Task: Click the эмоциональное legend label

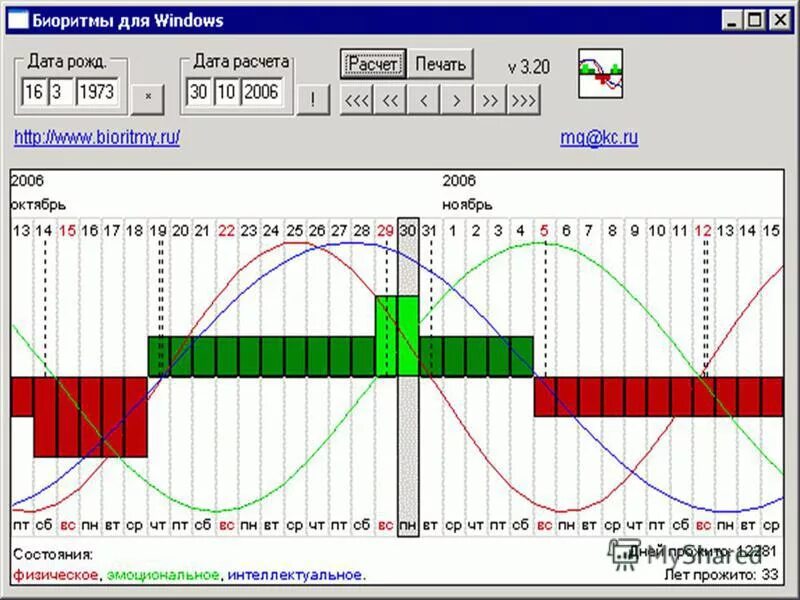Action: coord(163,575)
